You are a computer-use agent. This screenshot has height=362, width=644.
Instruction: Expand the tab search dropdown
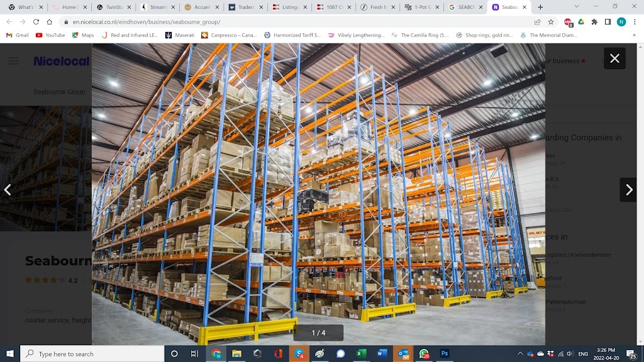577,6
